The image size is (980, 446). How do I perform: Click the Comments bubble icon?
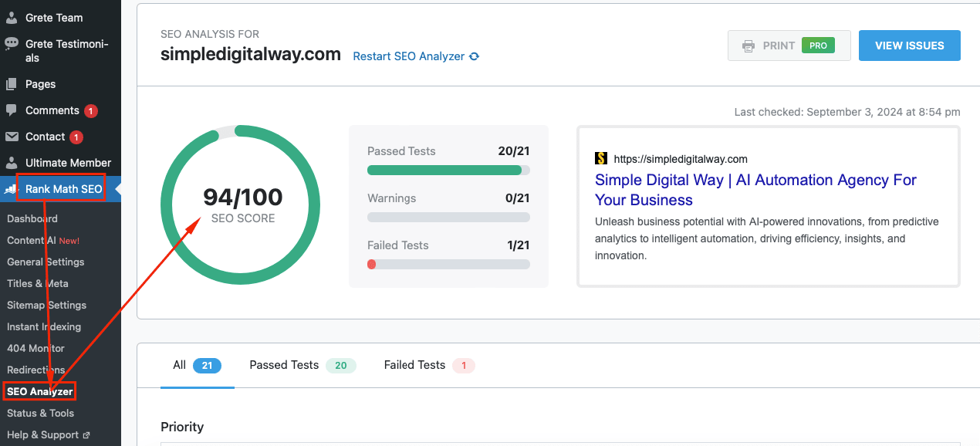12,110
